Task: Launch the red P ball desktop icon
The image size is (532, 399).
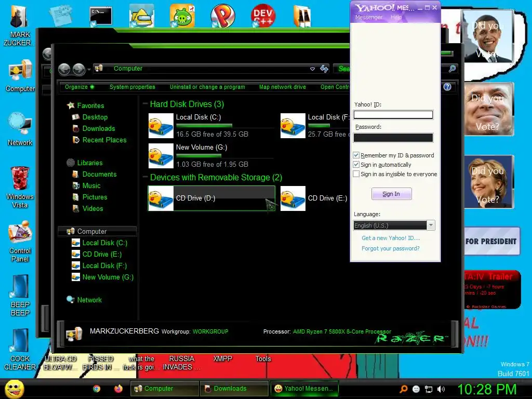Action: [222, 16]
